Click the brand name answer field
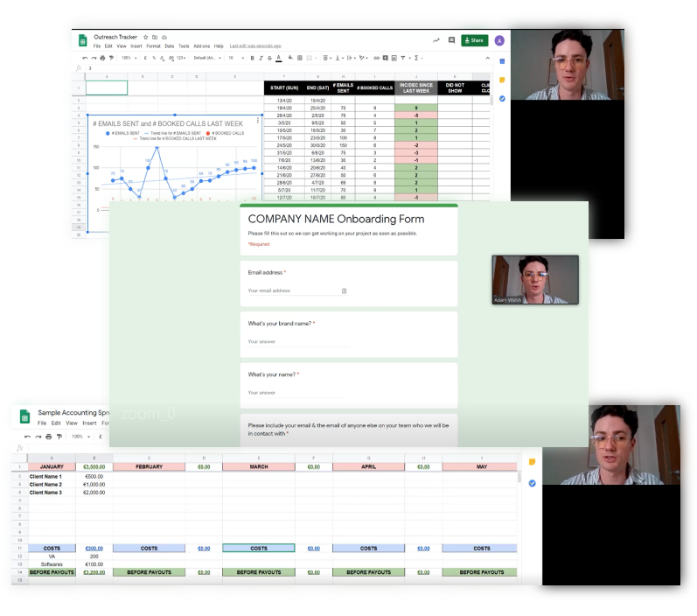 (x=297, y=341)
